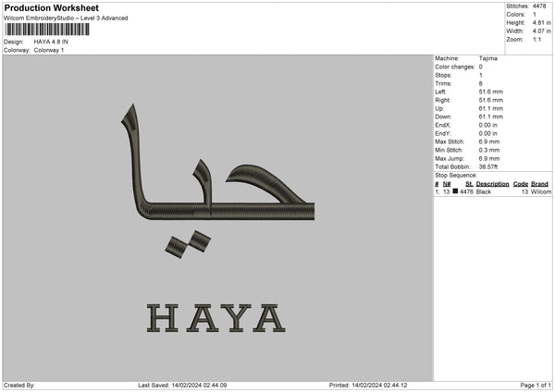Click the Max Jump value 6.9 mm

[489, 158]
